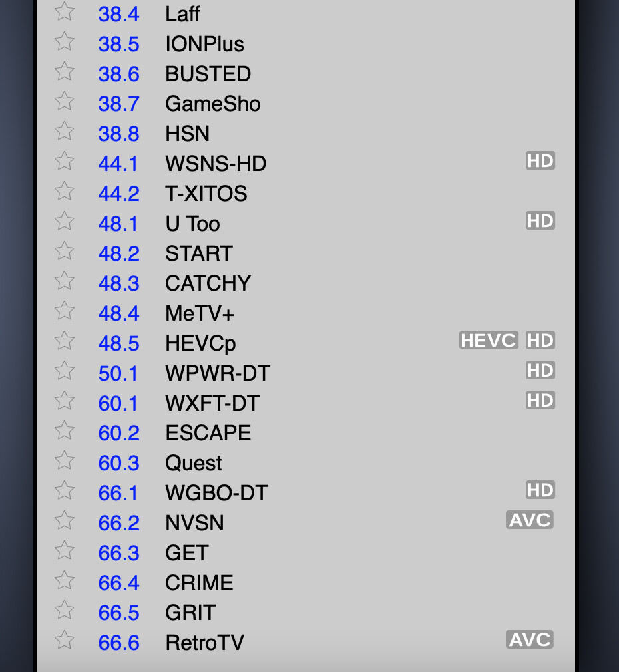
Task: Open channel 44.2 link
Action: point(119,194)
